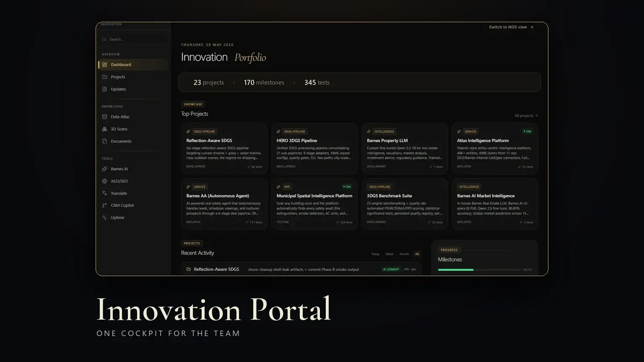Click the 170 milestones stat
Viewport: 644px width, 362px height.
(264, 83)
